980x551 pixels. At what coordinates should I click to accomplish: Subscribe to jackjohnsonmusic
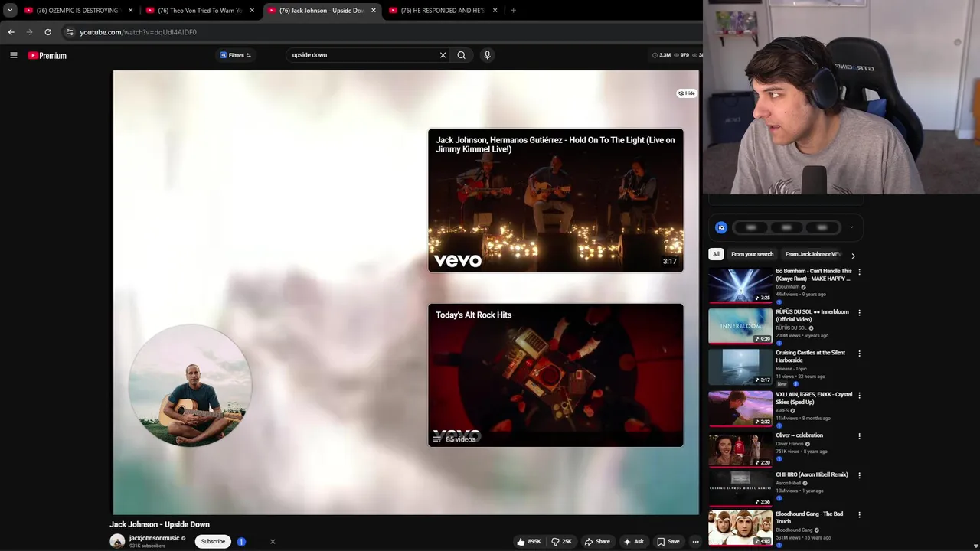pos(213,541)
